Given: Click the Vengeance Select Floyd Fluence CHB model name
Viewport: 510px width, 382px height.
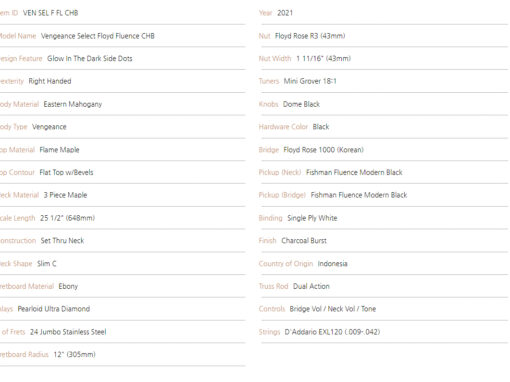Looking at the screenshot, I should pos(98,36).
